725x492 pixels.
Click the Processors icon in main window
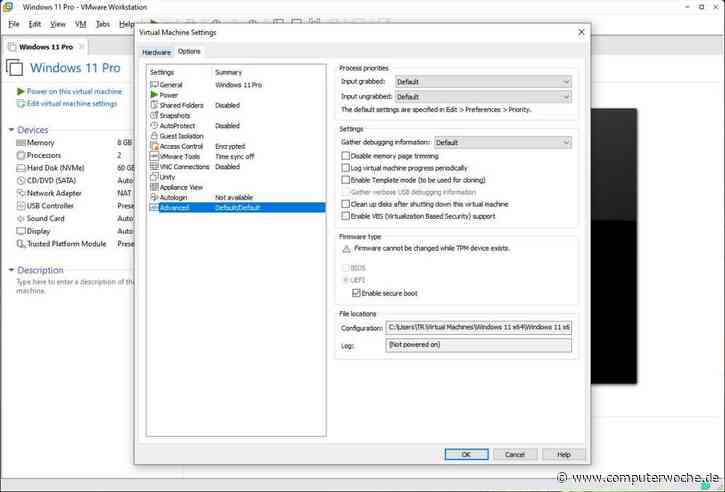(21, 155)
